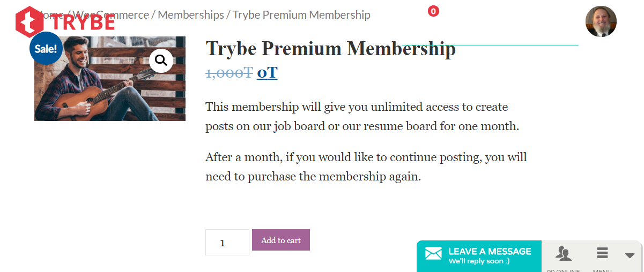Collapse chat widget with the down arrow
This screenshot has width=644, height=272.
(630, 256)
